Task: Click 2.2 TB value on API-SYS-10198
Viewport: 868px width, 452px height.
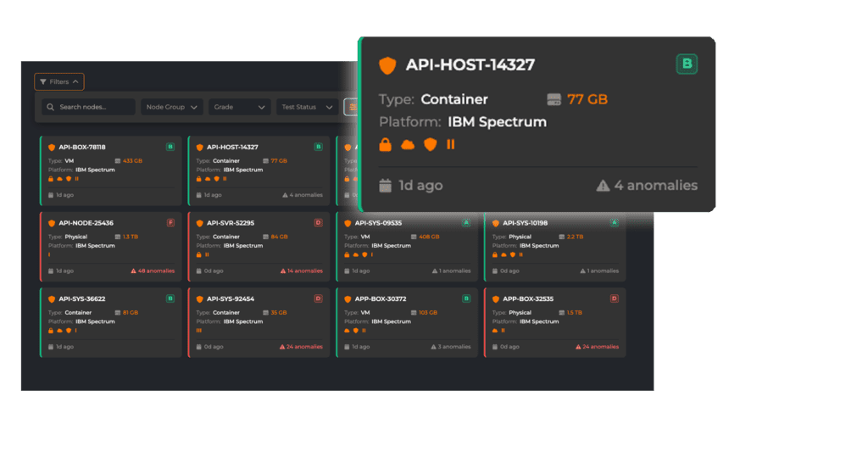Action: 576,237
